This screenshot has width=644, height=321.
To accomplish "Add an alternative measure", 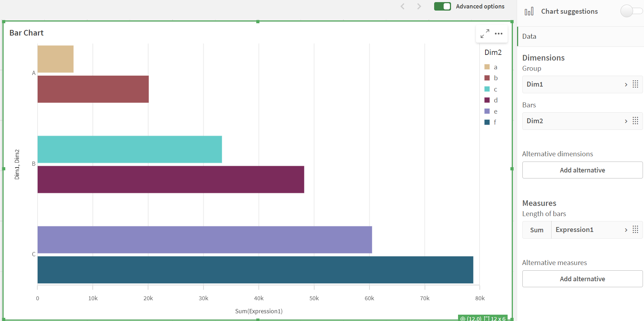I will coord(582,278).
